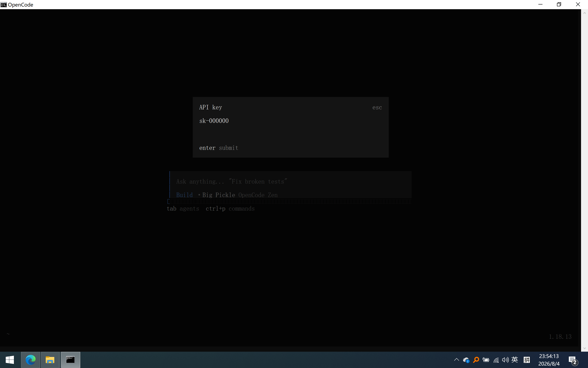This screenshot has width=588, height=368.
Task: Toggle the 英 input language indicator
Action: [515, 359]
